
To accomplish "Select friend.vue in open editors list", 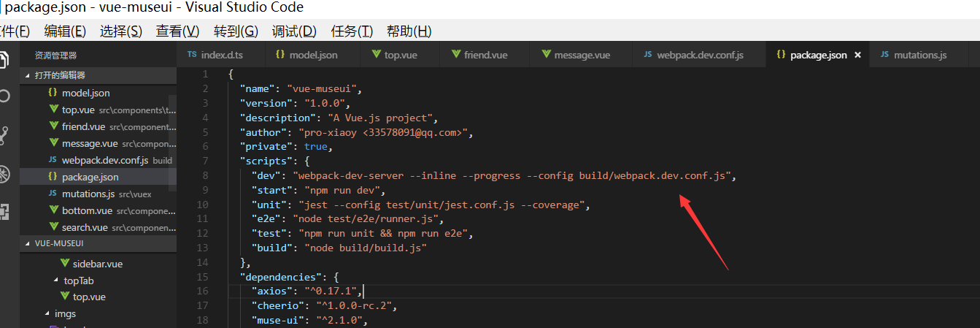I will coord(99,126).
